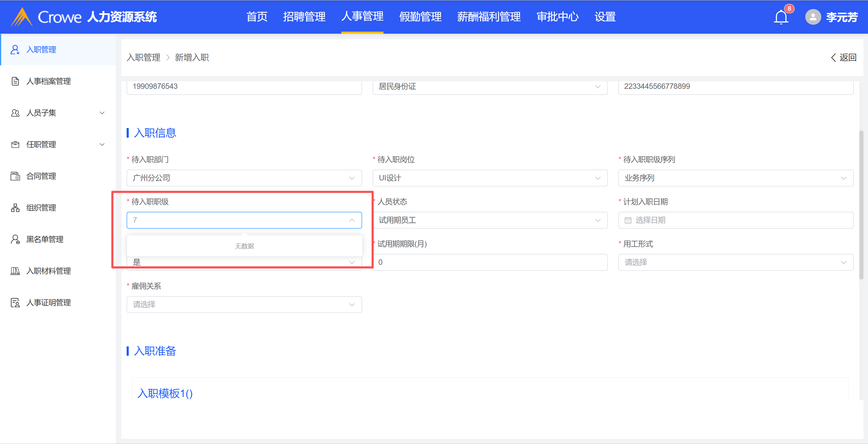Image resolution: width=868 pixels, height=444 pixels.
Task: Click the Crowe logo icon
Action: (x=22, y=17)
